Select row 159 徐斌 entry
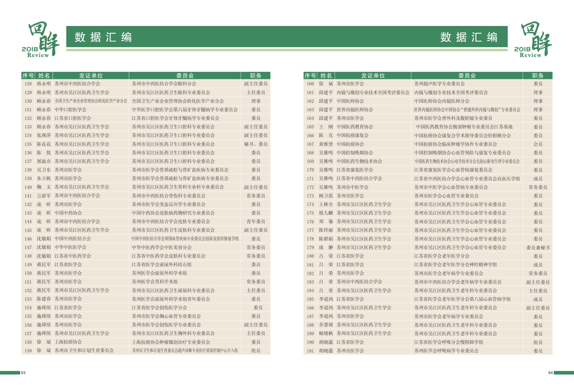Image resolution: width=574 pixels, height=392 pixels. (x=44, y=350)
